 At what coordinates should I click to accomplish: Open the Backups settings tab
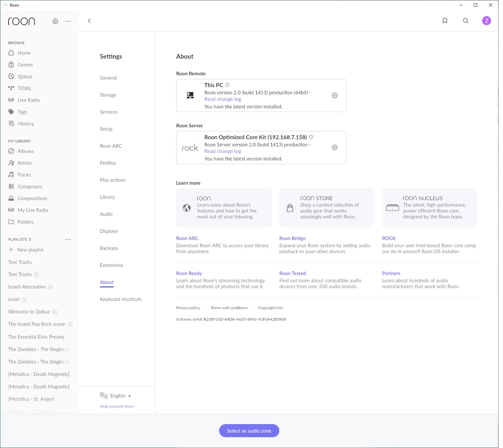coord(109,248)
